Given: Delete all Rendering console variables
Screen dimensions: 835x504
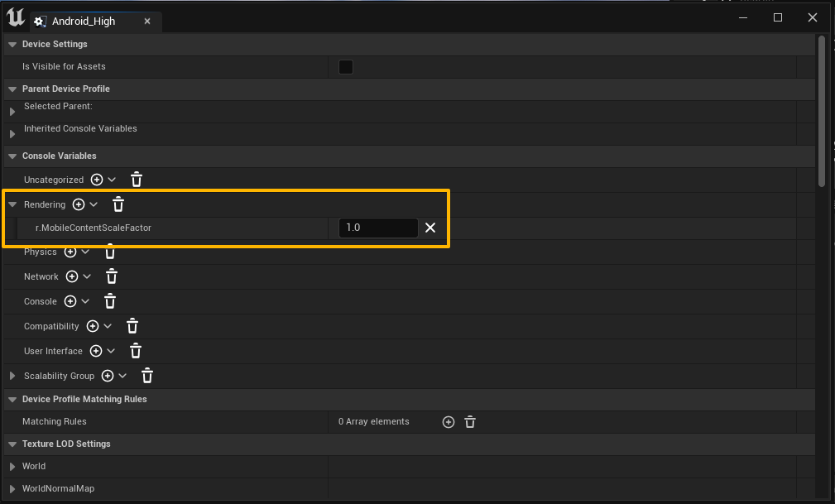Looking at the screenshot, I should (x=118, y=204).
